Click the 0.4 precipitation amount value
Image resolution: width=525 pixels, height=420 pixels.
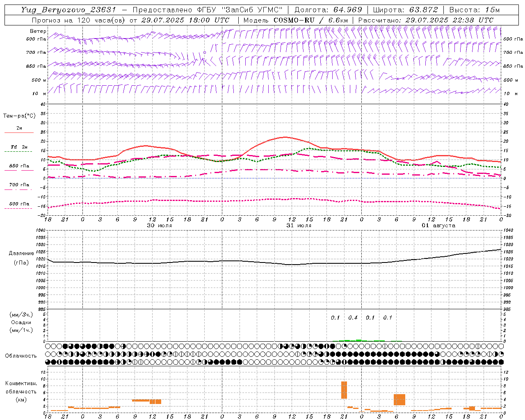[353, 317]
